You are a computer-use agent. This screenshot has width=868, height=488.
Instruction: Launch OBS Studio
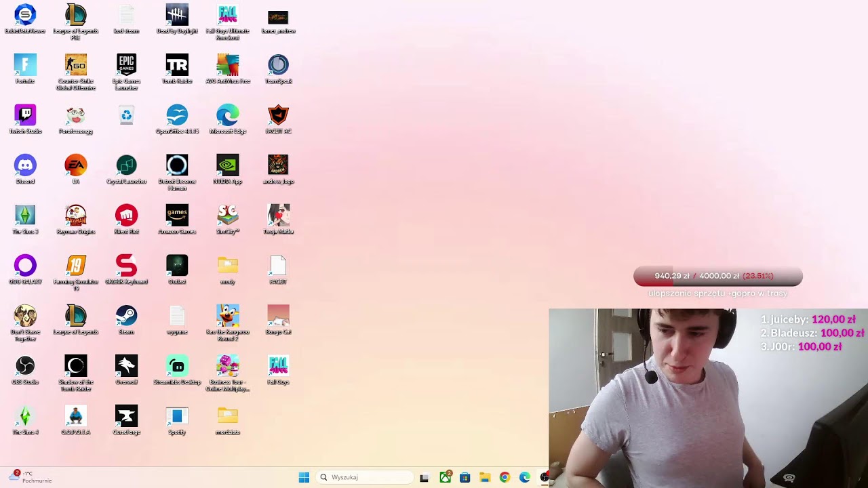(x=25, y=366)
